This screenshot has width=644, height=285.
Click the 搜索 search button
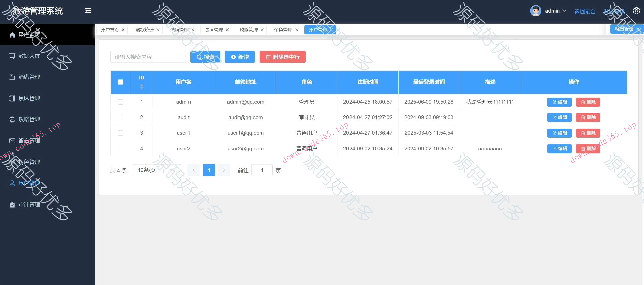point(205,57)
